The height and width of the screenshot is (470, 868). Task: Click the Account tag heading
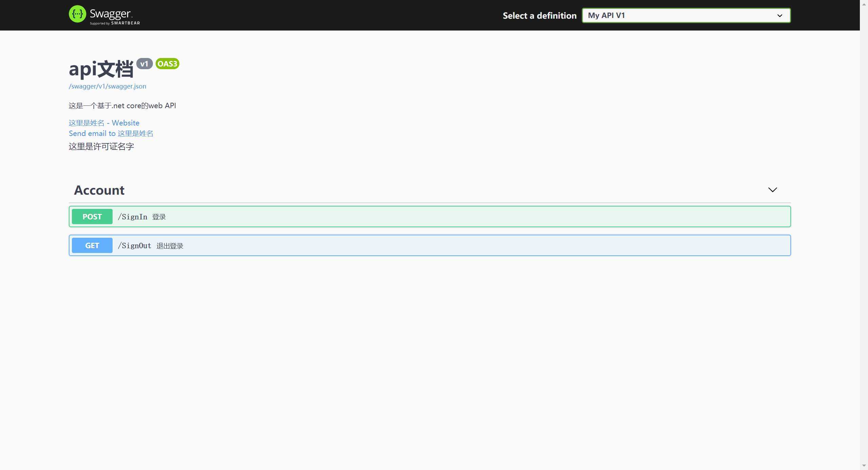99,190
